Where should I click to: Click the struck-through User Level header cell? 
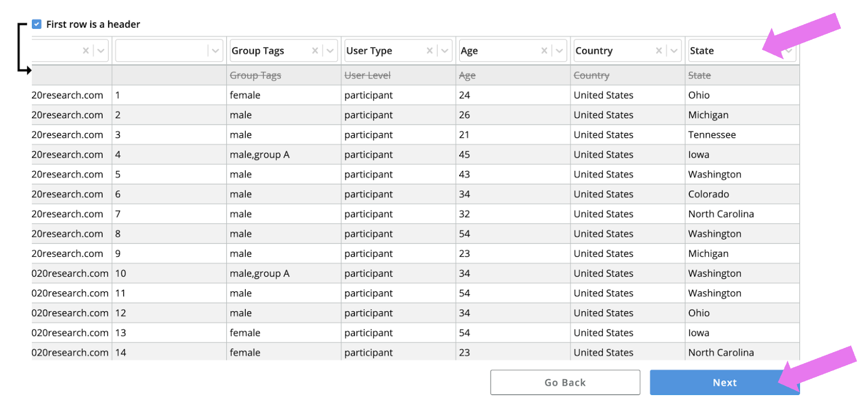367,75
